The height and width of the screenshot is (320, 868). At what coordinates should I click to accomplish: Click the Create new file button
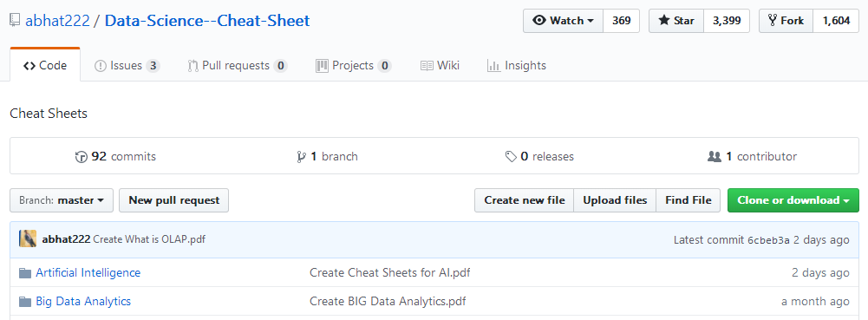525,200
